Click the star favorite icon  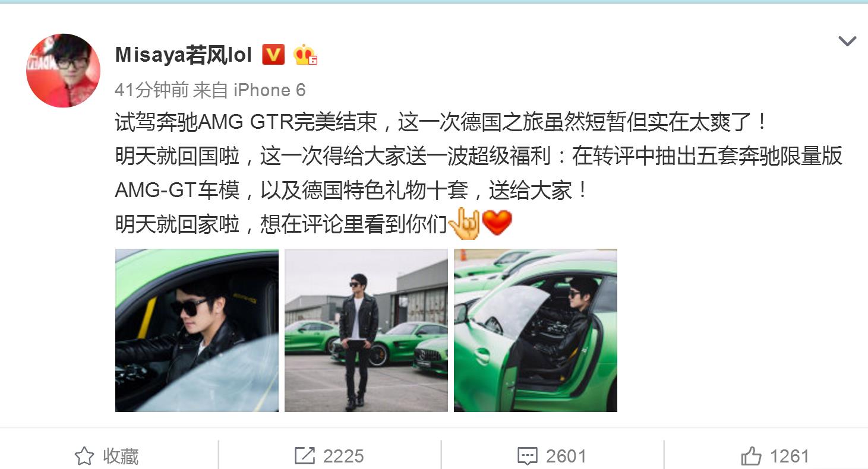pyautogui.click(x=84, y=456)
